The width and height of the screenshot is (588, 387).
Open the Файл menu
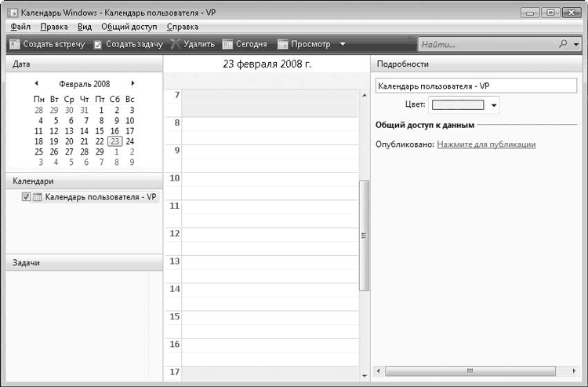[x=20, y=27]
